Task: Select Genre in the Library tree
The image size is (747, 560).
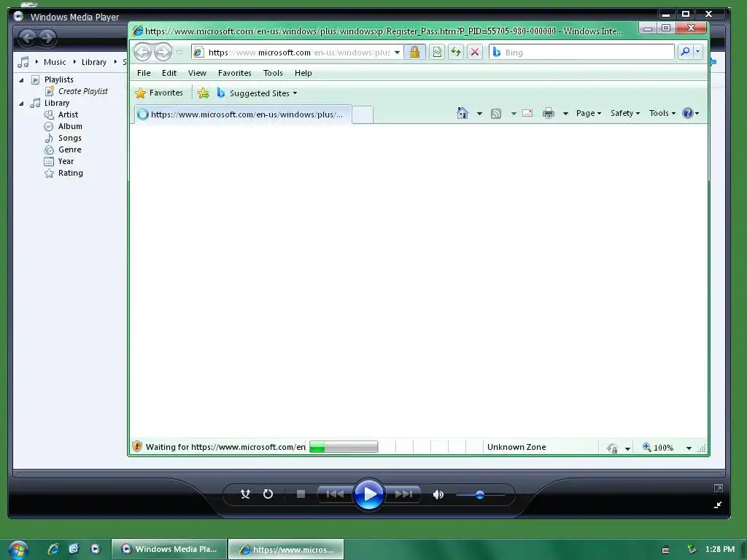Action: (x=63, y=149)
